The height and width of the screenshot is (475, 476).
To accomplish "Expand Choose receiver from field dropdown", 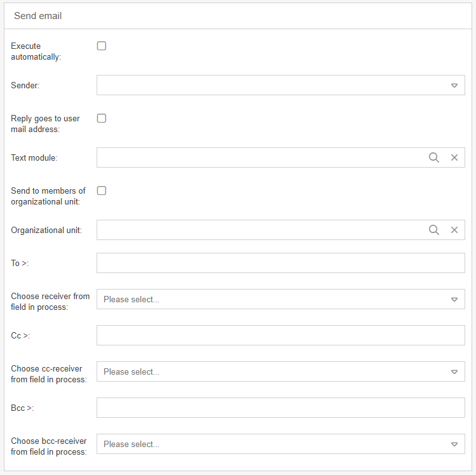I will [454, 299].
